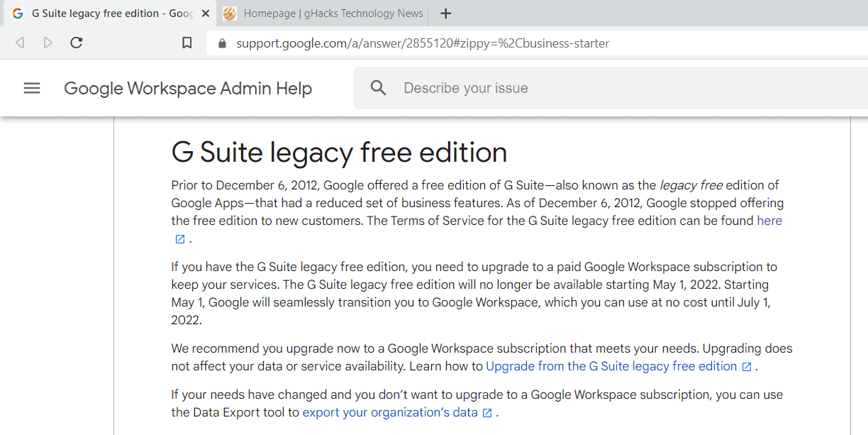
Task: Click paragraph starting 'We recommend you upgrade'
Action: tap(482, 358)
